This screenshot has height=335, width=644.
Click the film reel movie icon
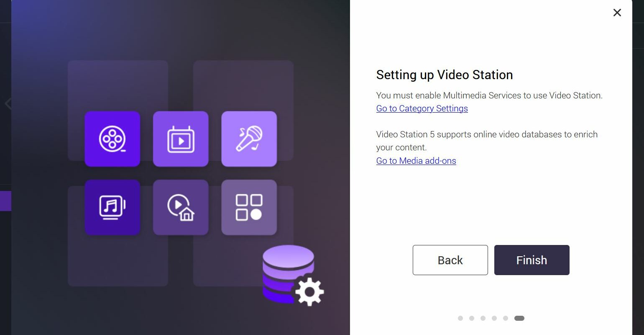(x=112, y=139)
